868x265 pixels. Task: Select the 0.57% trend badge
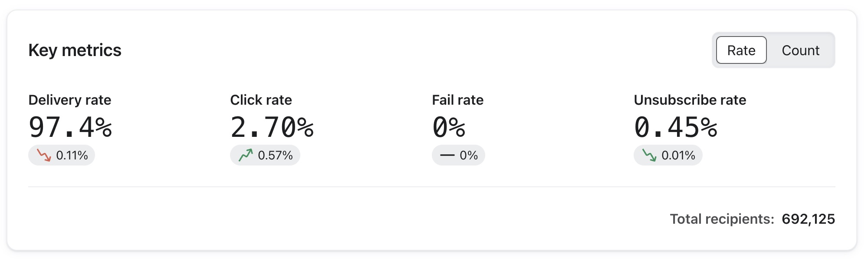pos(265,154)
